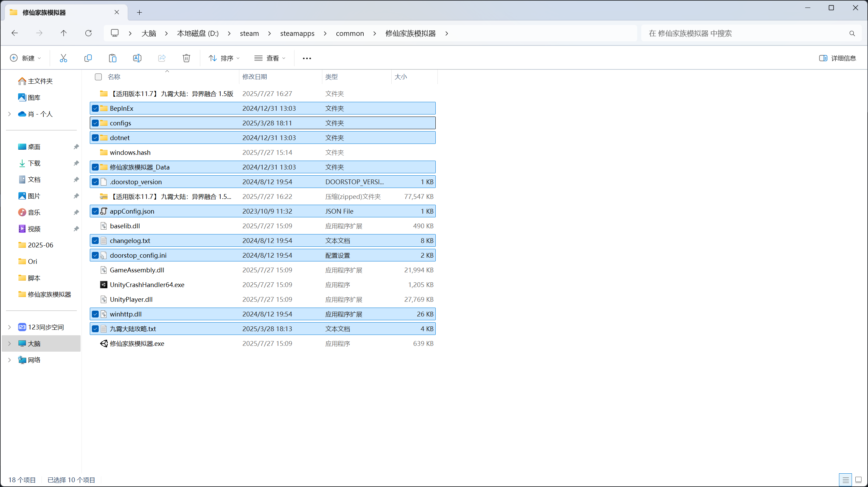This screenshot has height=487, width=868.
Task: Open 音乐 in the sidebar
Action: (x=29, y=212)
